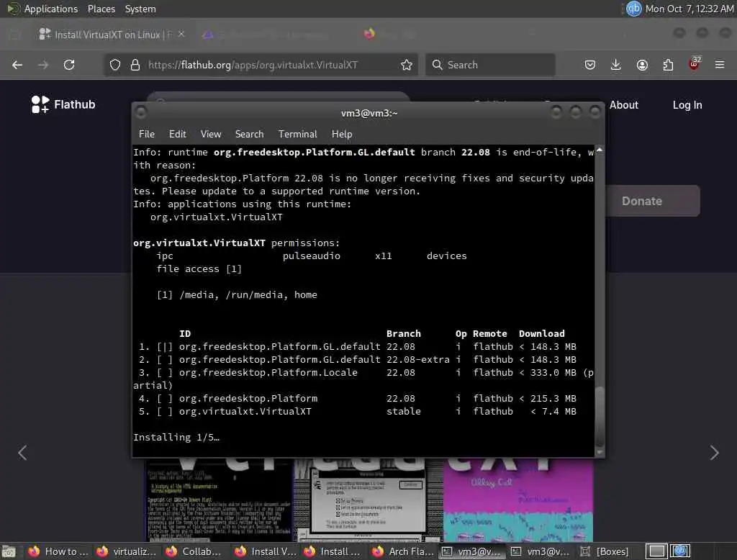This screenshot has height=560, width=737.
Task: Open terminal Edit menu
Action: [x=177, y=134]
